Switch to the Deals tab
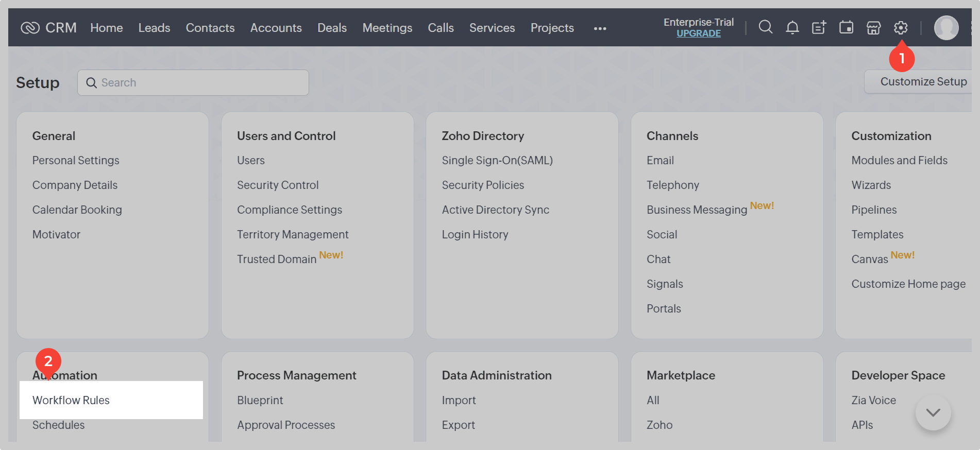980x450 pixels. click(x=332, y=28)
